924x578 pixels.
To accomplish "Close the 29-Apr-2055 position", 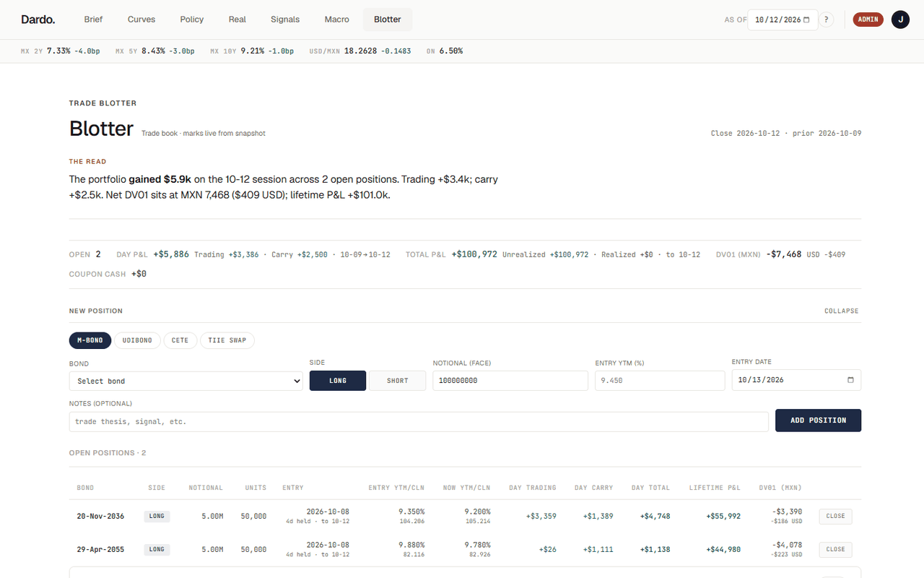I will [835, 550].
